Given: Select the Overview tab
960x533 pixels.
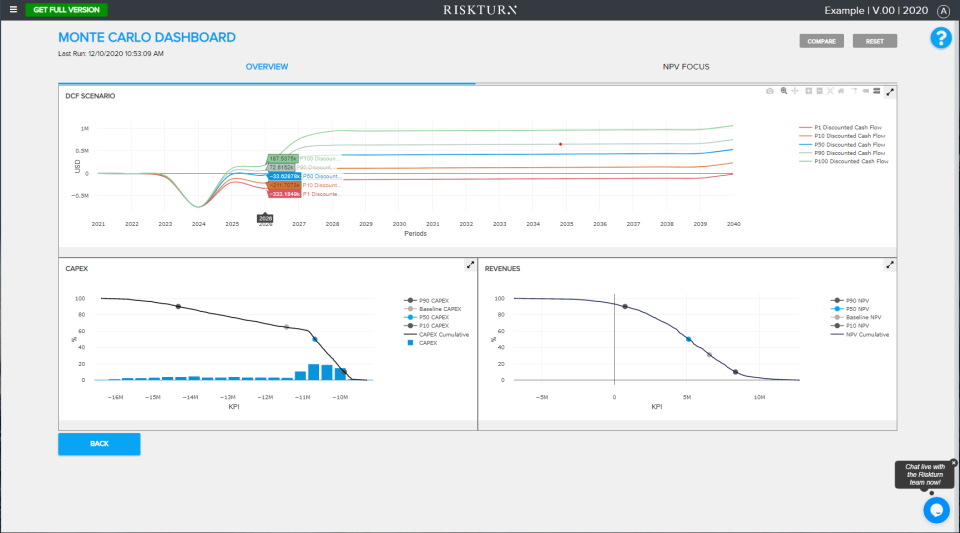Looking at the screenshot, I should point(267,67).
